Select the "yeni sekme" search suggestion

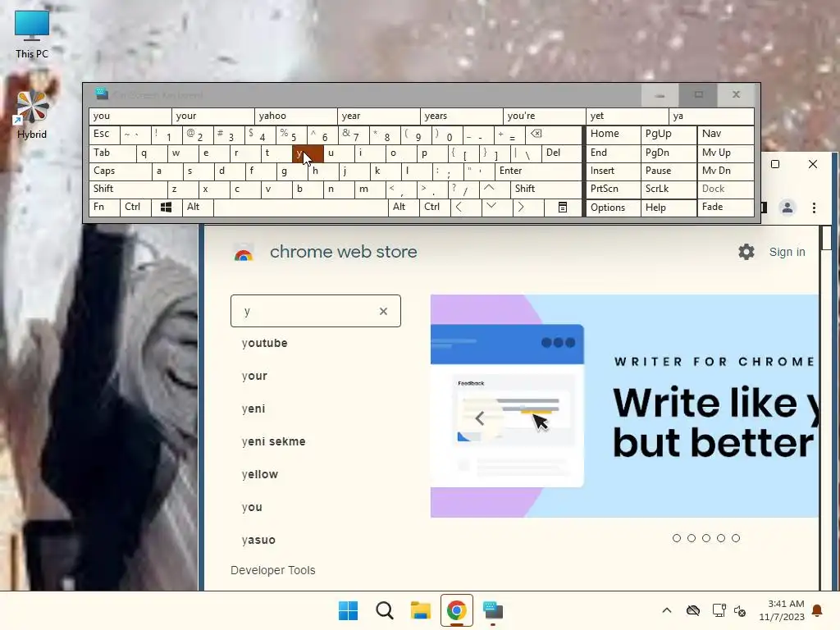point(273,441)
